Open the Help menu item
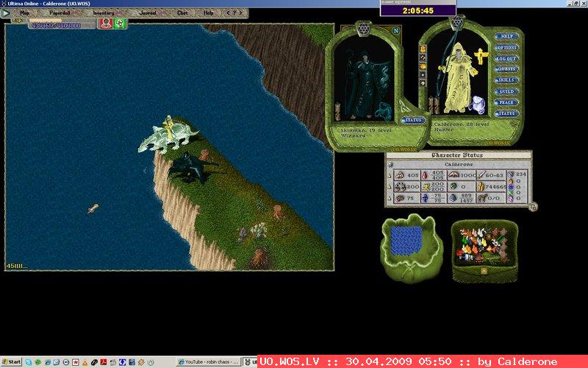 coord(209,13)
